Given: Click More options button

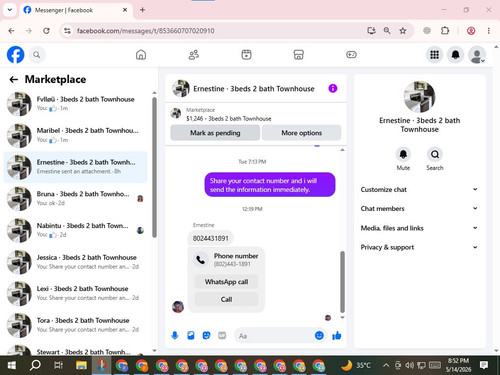Looking at the screenshot, I should pos(301,133).
